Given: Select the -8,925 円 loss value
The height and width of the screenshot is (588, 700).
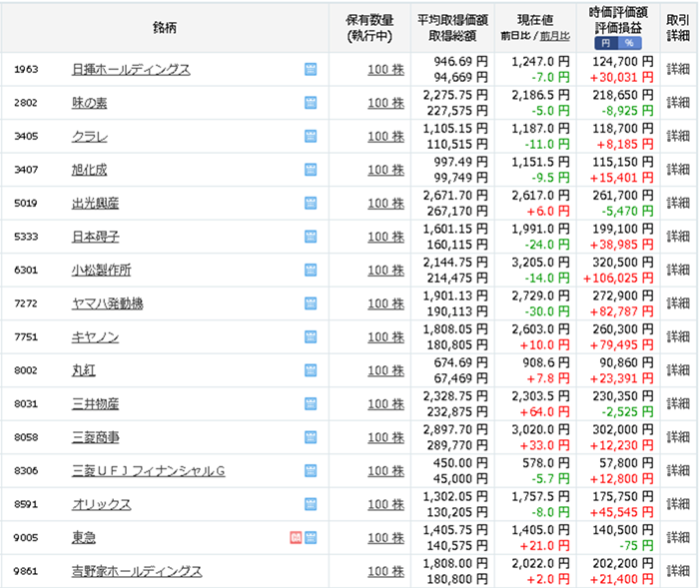Looking at the screenshot, I should [626, 111].
